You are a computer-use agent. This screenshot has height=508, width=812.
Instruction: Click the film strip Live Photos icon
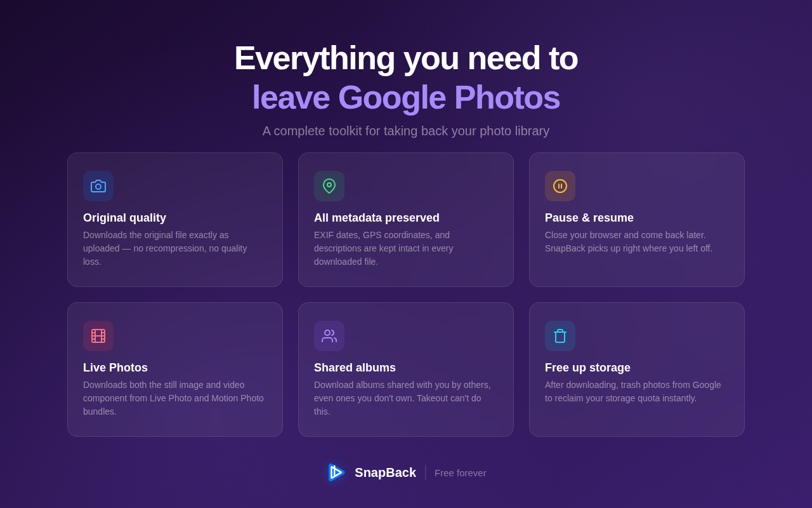pyautogui.click(x=98, y=336)
